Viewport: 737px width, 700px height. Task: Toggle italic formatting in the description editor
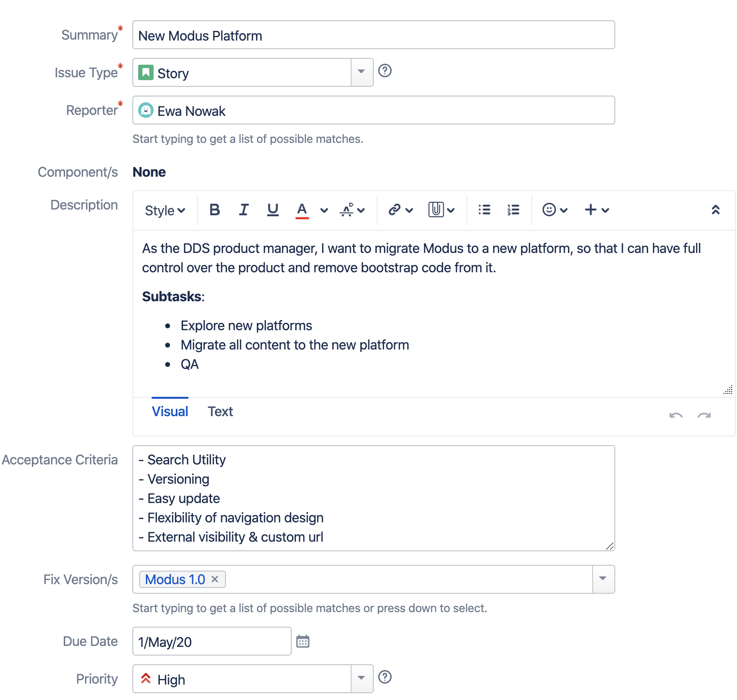pos(243,210)
